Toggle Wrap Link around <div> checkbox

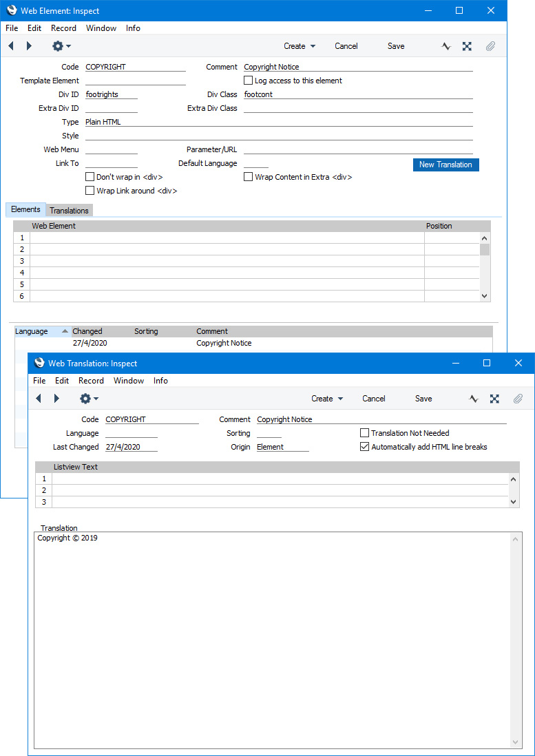click(90, 191)
